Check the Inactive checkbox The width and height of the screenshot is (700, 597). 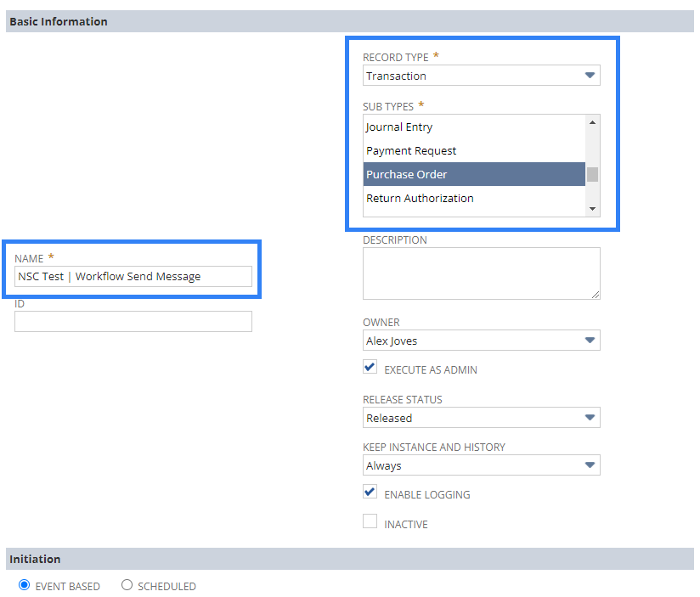[x=370, y=521]
